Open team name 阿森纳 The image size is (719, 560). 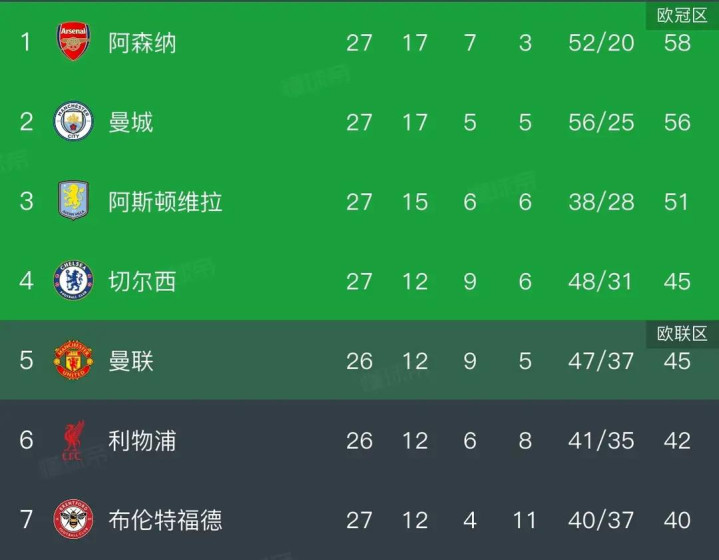click(142, 43)
